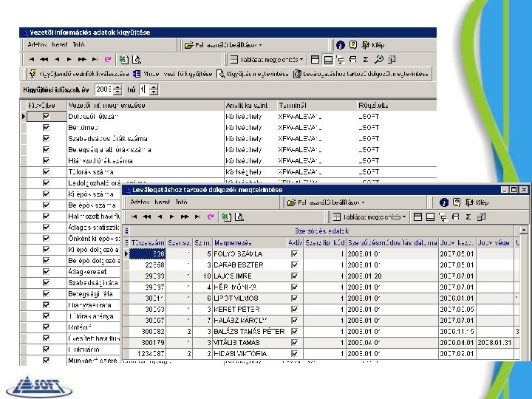Click Kigyűjtendő vezinfók kiválasztása button
Screen dimensions: 532x399
point(79,74)
